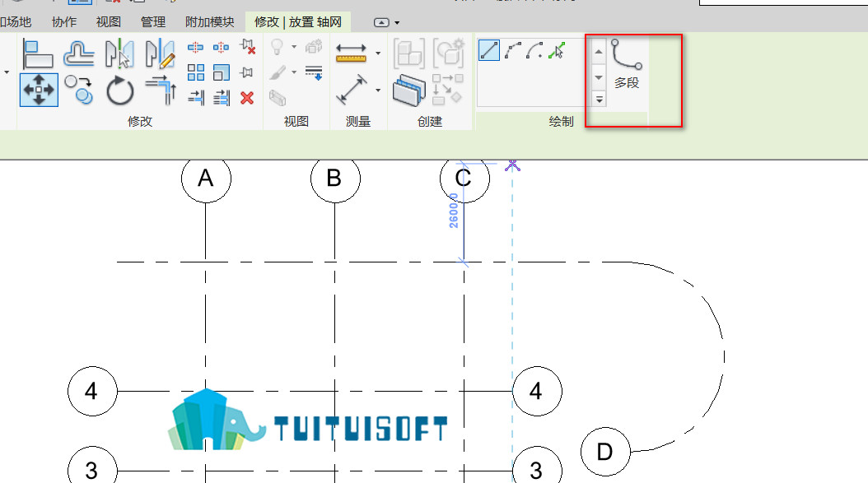The width and height of the screenshot is (868, 483).
Task: Click the 2600.0 temporary dimension value
Action: click(x=454, y=211)
